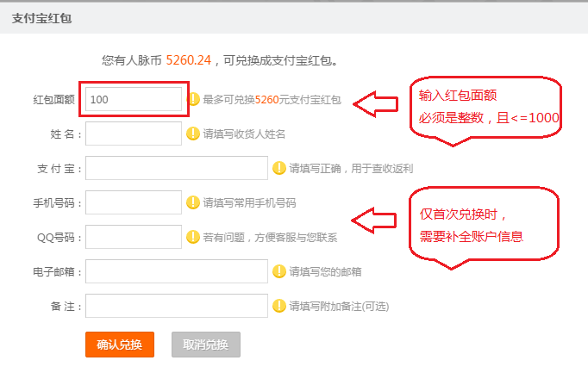Click the 备注 remarks input field
The image size is (588, 379).
click(x=177, y=306)
